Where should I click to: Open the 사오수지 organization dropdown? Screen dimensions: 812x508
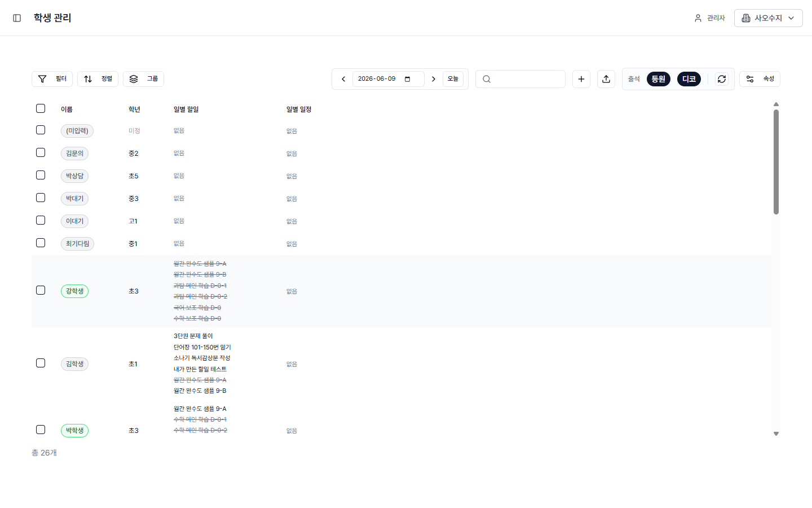768,18
